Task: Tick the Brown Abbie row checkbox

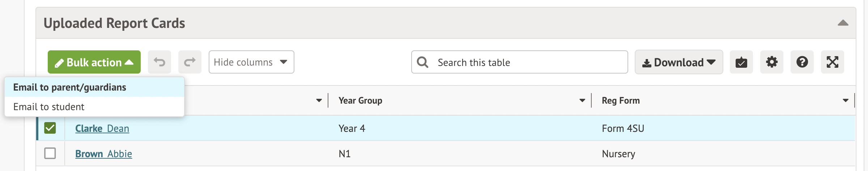Action: 50,153
